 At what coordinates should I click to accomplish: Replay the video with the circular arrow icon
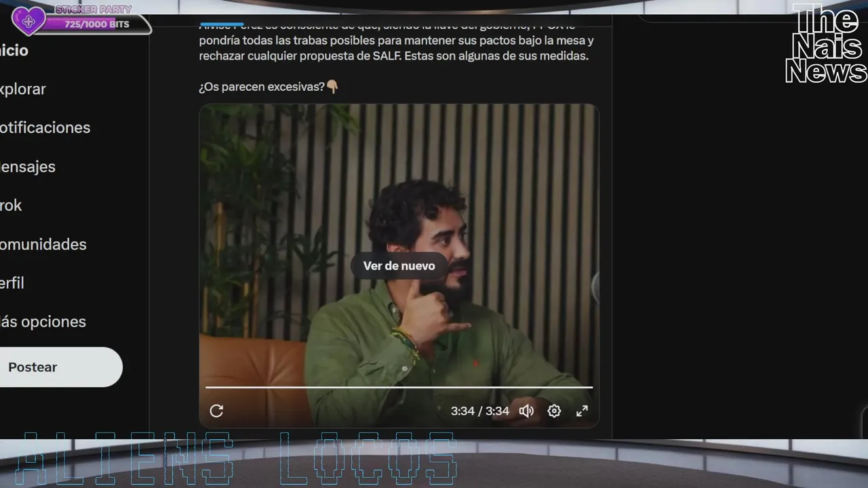pos(216,411)
